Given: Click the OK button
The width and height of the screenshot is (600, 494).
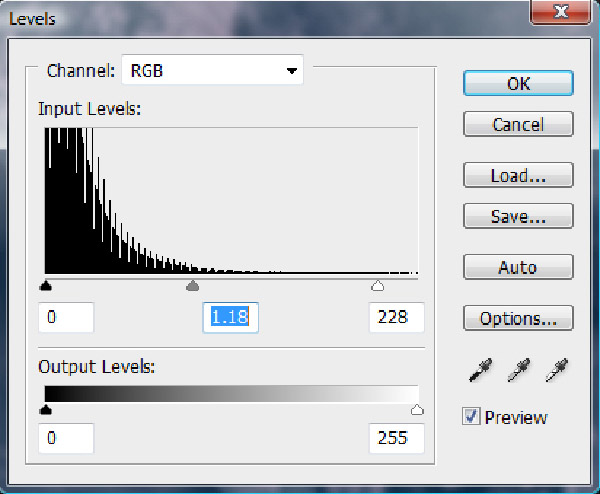Looking at the screenshot, I should (x=518, y=83).
